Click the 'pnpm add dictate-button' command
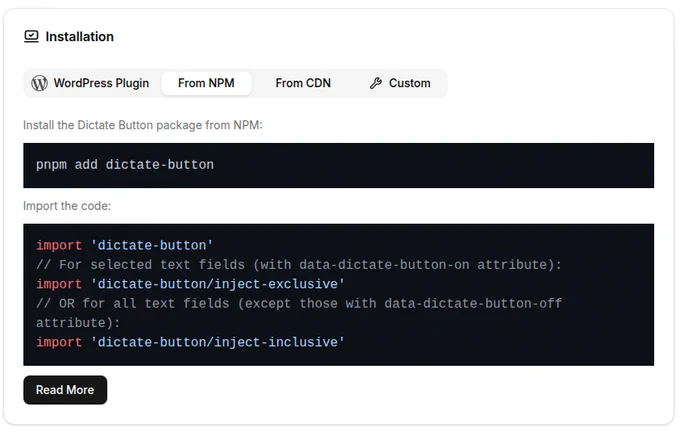Viewport: 680px width, 432px height. pyautogui.click(x=125, y=165)
